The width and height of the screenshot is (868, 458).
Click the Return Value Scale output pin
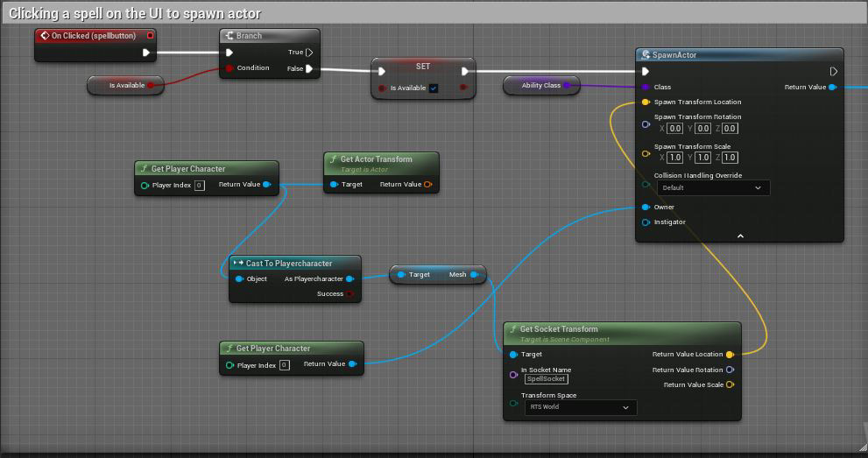[x=730, y=384]
